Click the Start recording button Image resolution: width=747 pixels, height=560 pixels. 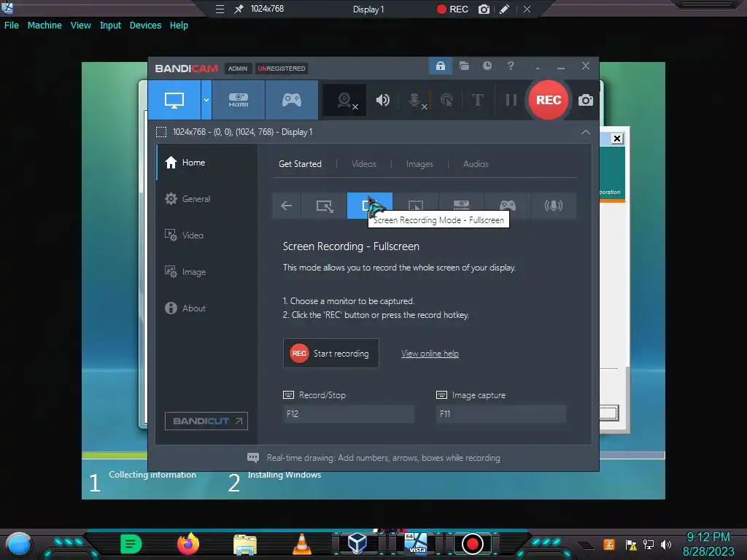[x=331, y=354]
